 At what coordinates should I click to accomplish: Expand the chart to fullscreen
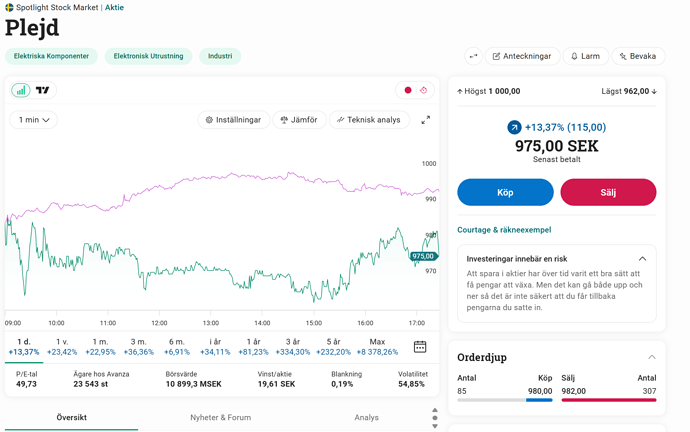[x=426, y=120]
